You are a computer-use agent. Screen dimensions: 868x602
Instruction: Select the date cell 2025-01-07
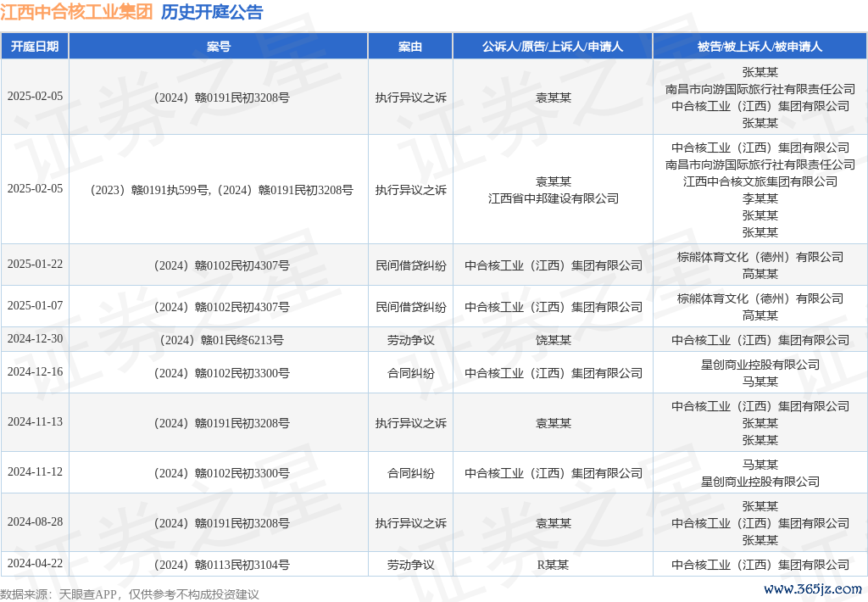35,306
